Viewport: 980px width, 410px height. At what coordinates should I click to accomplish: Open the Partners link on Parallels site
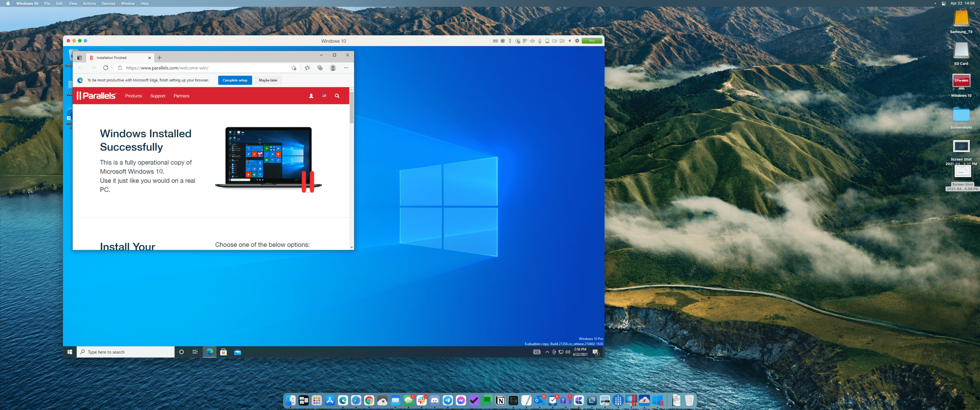181,96
